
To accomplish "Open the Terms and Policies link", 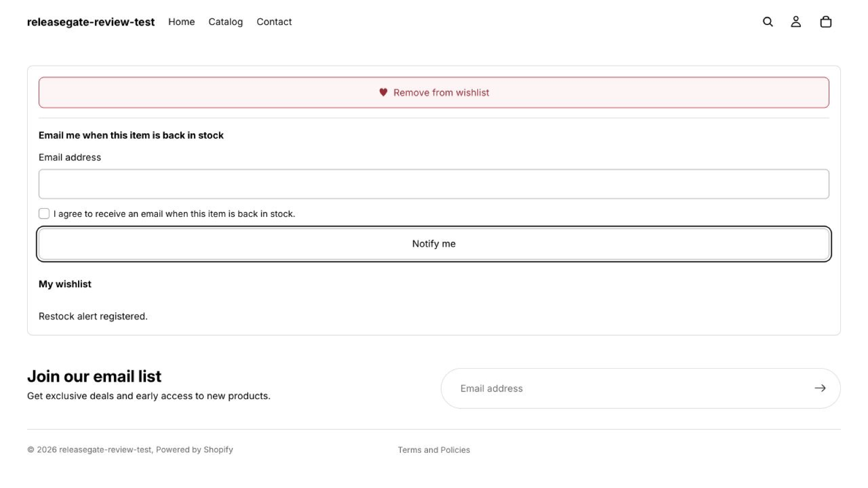I will click(434, 450).
